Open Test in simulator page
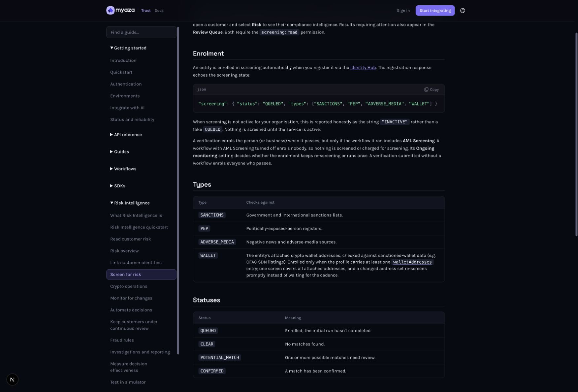This screenshot has width=578, height=392. point(128,382)
